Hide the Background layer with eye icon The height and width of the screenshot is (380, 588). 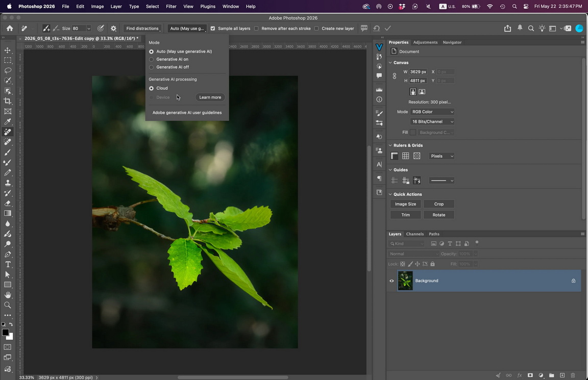(392, 281)
